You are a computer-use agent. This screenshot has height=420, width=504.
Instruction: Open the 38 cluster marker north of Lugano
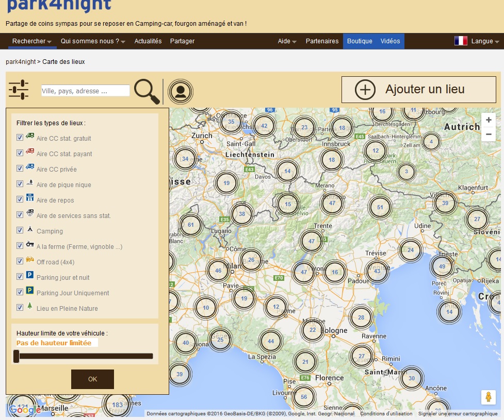point(242,214)
